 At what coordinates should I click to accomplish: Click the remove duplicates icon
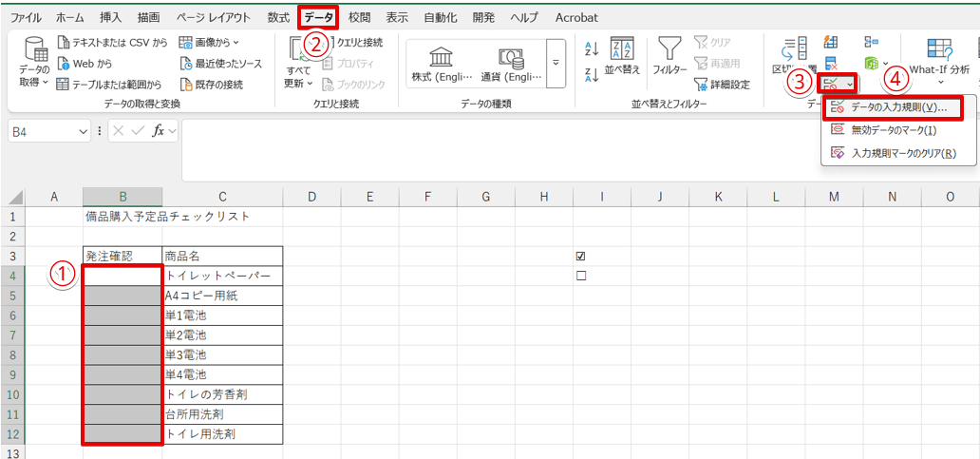coord(831,63)
